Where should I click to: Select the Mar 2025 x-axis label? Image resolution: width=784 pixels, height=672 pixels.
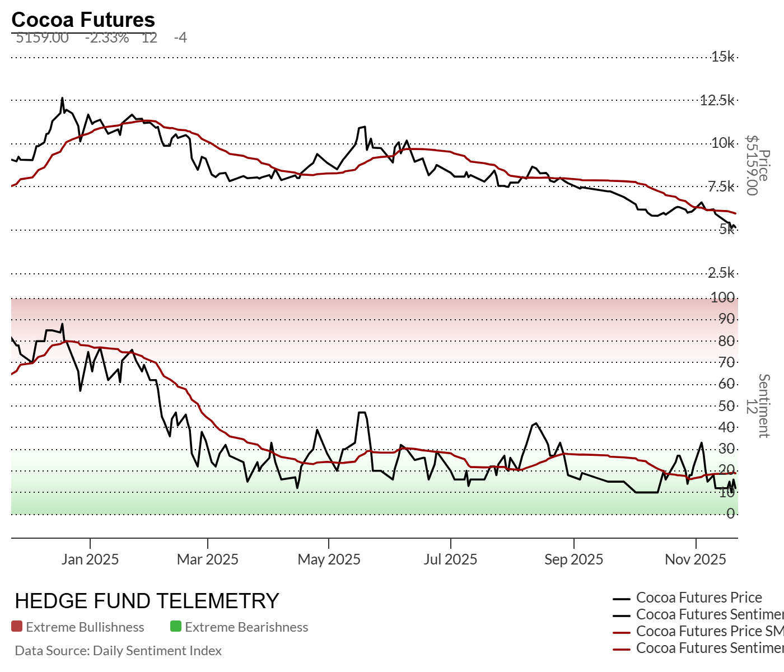pyautogui.click(x=208, y=559)
